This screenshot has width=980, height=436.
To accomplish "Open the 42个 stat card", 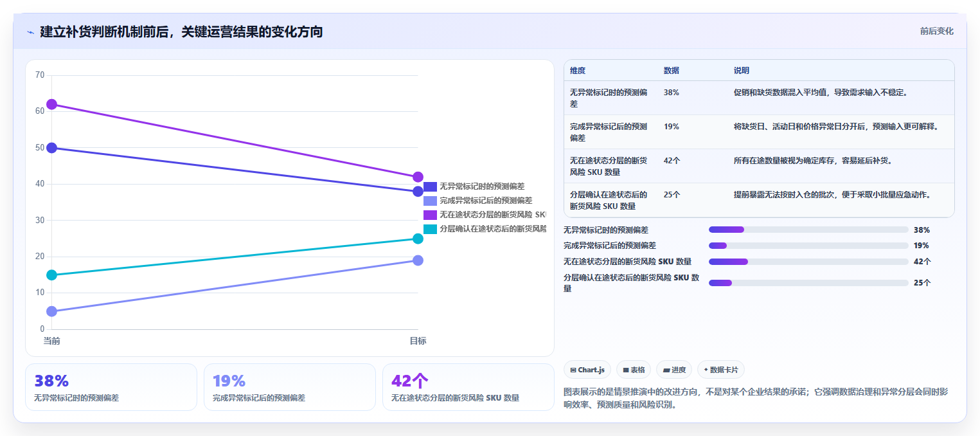I will coord(468,387).
